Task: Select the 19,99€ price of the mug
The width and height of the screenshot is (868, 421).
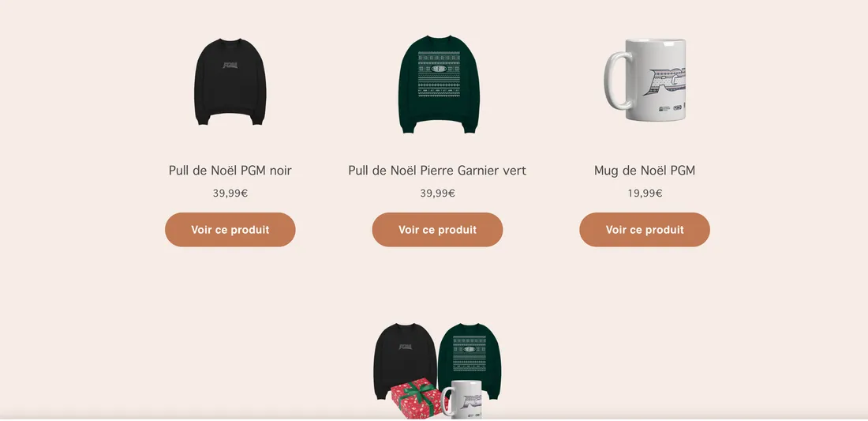Action: tap(645, 194)
